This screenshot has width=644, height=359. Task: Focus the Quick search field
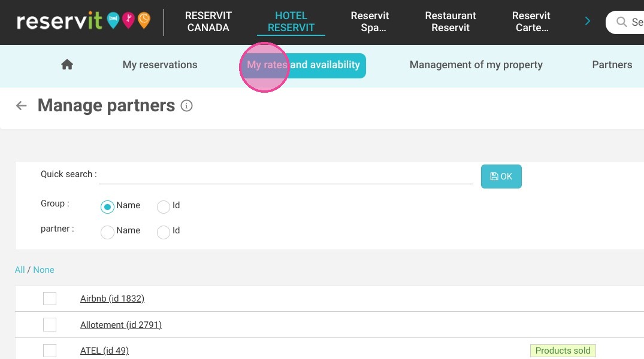[x=286, y=175]
